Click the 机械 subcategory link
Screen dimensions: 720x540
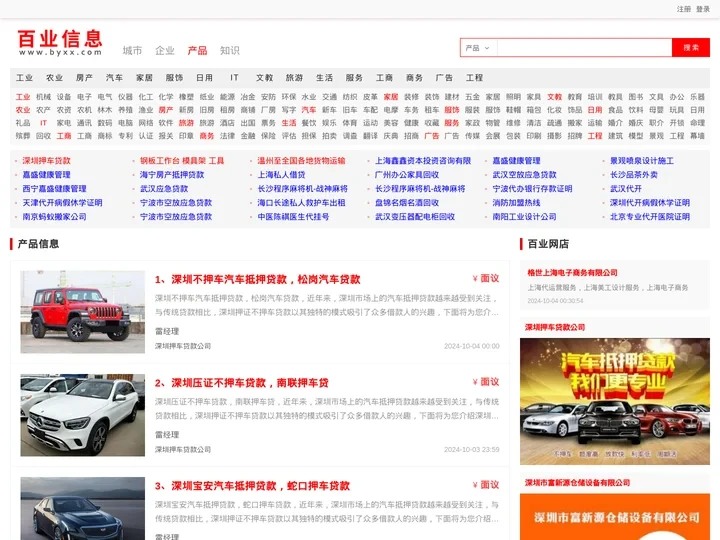click(43, 97)
